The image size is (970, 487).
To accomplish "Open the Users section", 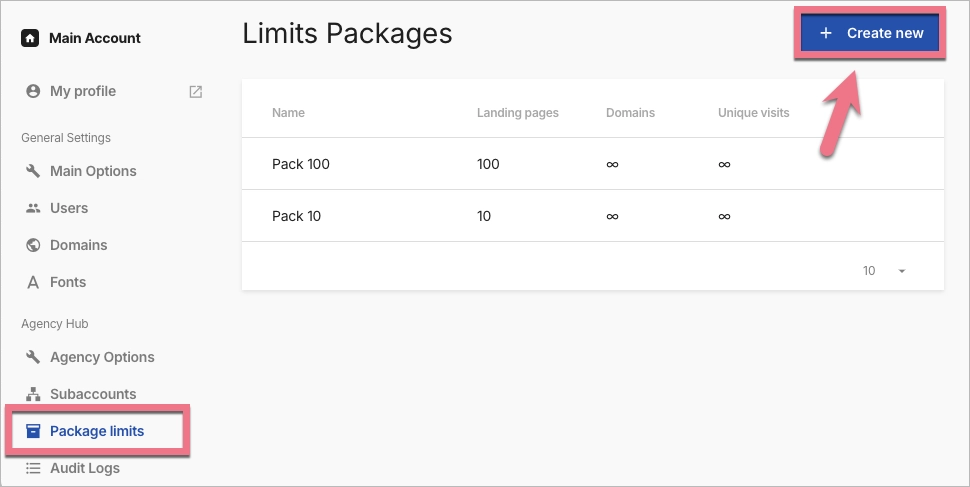I will coord(69,208).
